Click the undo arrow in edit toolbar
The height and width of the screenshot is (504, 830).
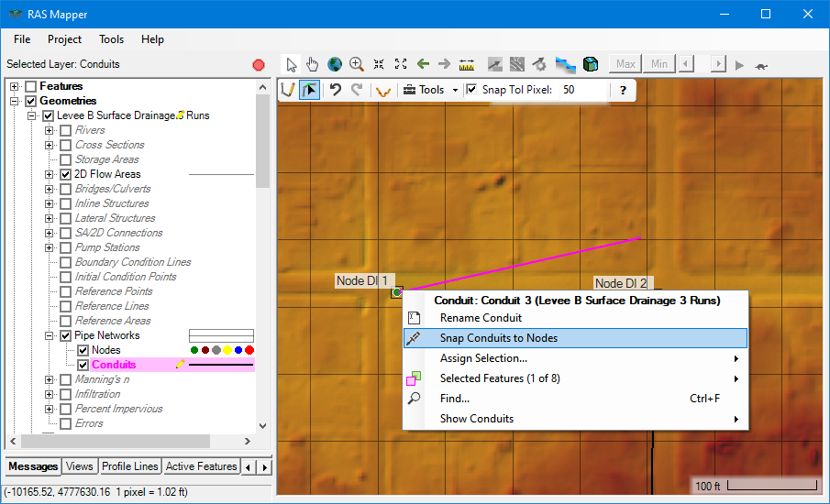point(336,90)
